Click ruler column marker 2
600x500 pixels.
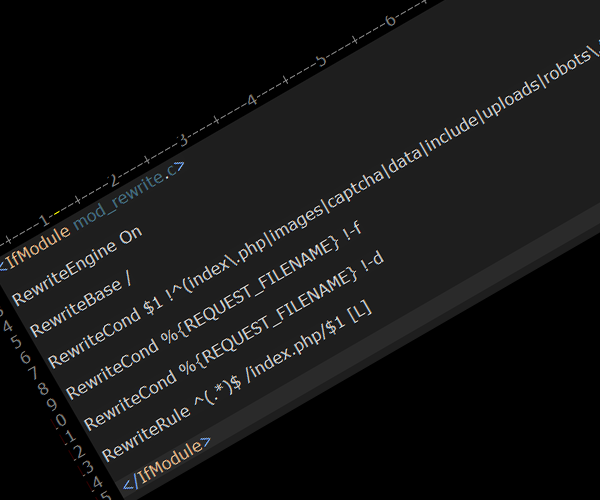pyautogui.click(x=115, y=180)
